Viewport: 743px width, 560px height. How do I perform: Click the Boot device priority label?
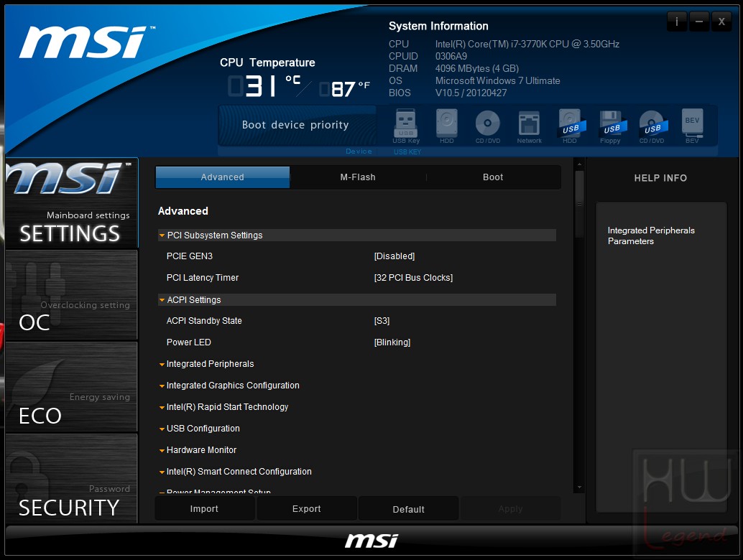[295, 125]
